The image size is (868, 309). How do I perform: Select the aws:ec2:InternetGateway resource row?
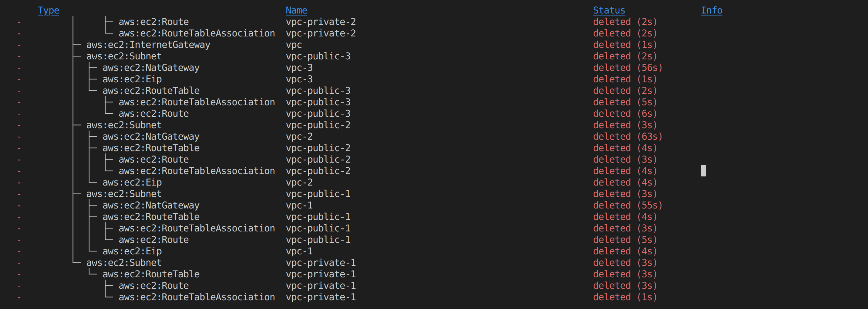click(148, 45)
